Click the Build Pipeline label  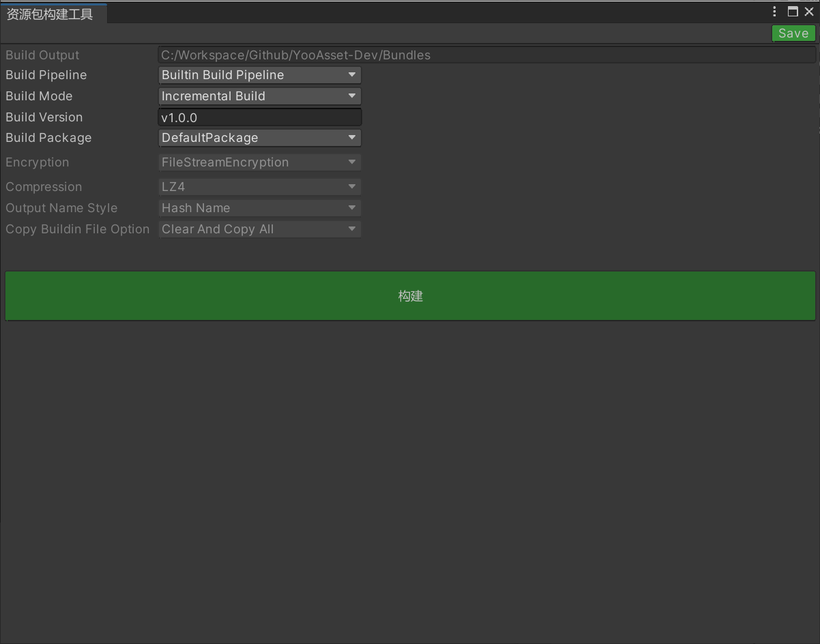pyautogui.click(x=46, y=75)
